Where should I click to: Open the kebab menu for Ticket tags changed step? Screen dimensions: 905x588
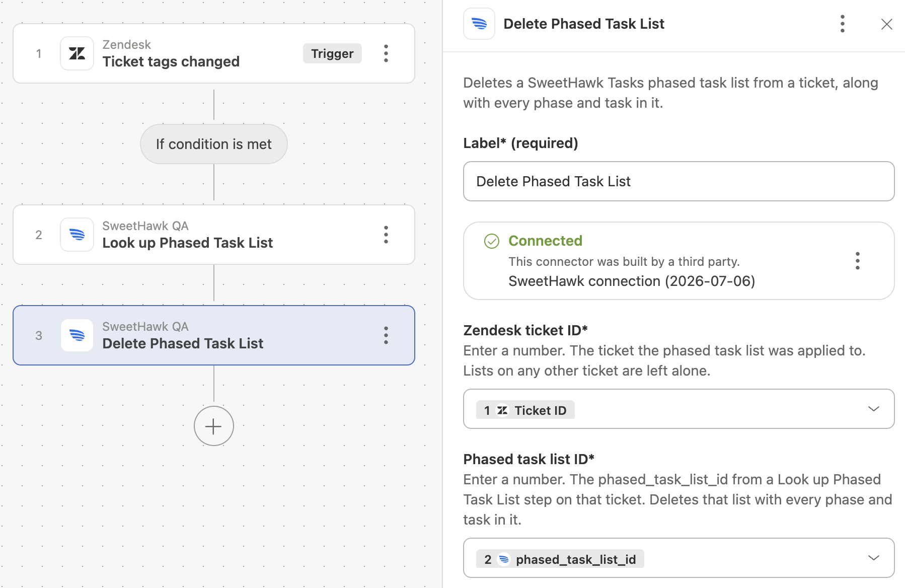coord(386,53)
